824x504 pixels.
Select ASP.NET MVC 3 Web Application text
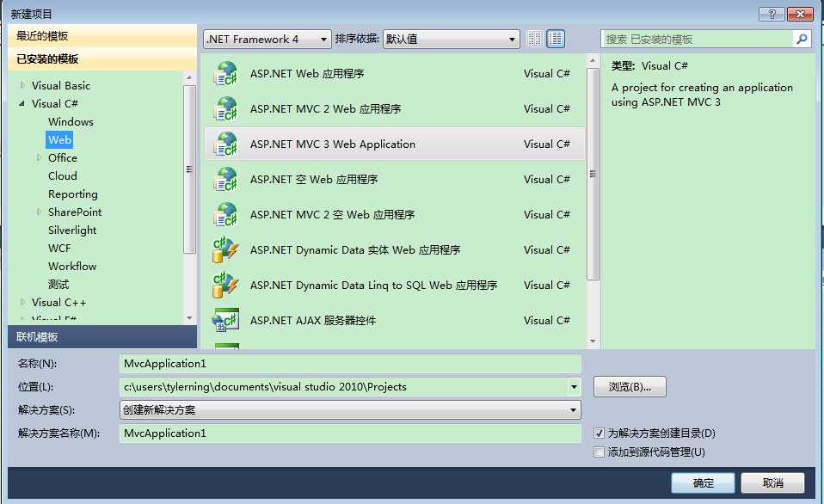click(x=333, y=144)
